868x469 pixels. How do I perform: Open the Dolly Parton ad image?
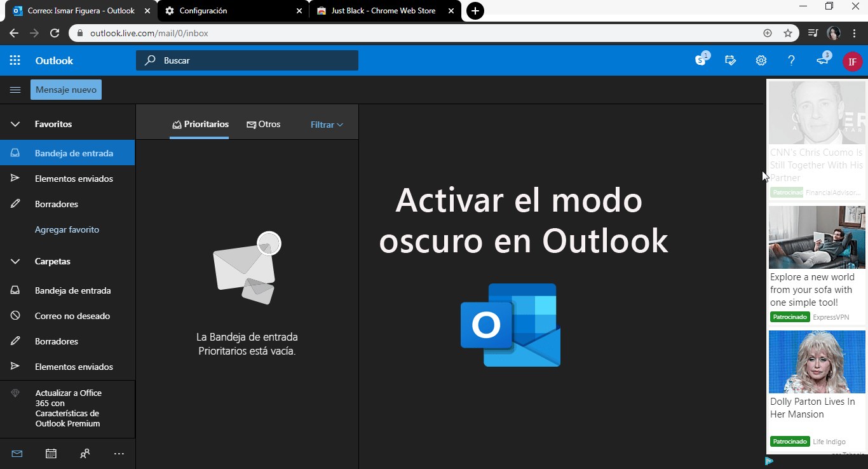click(817, 362)
